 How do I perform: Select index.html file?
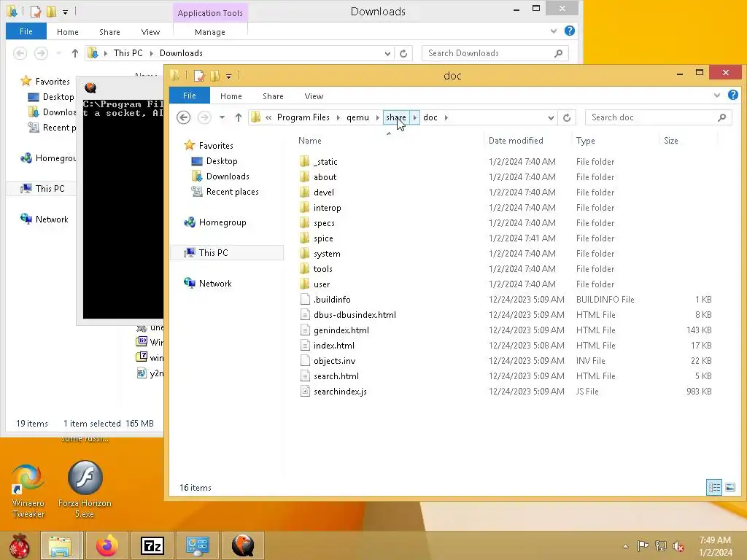333,345
